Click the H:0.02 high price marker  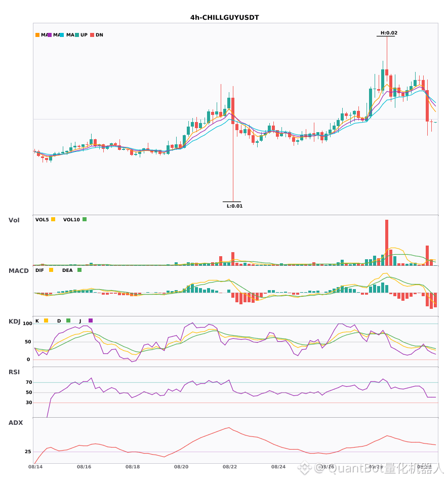click(389, 33)
